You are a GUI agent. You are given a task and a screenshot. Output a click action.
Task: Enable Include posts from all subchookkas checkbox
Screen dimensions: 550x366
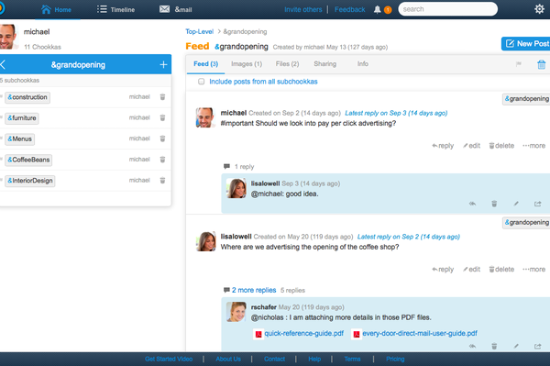tap(201, 81)
